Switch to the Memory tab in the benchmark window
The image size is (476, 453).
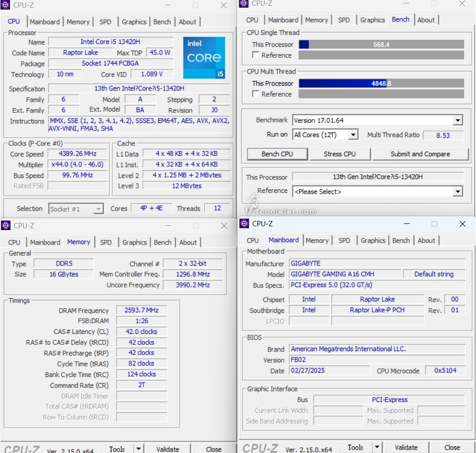tap(317, 20)
